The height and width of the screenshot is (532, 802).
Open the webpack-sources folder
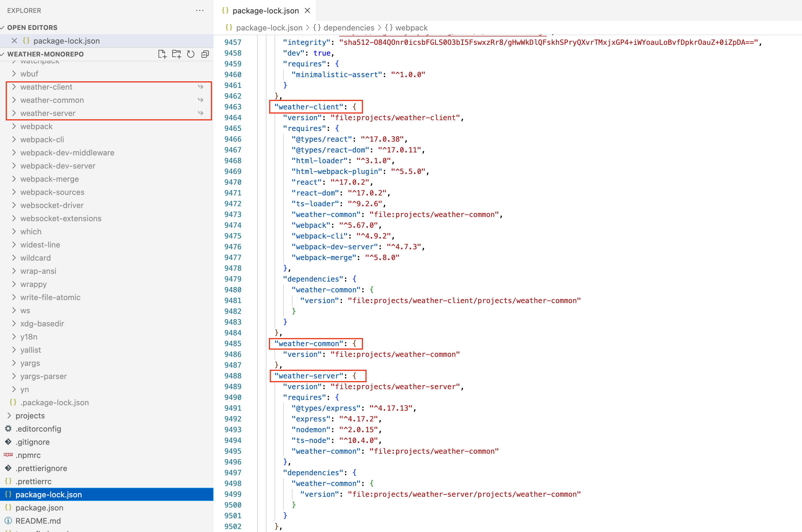point(52,192)
